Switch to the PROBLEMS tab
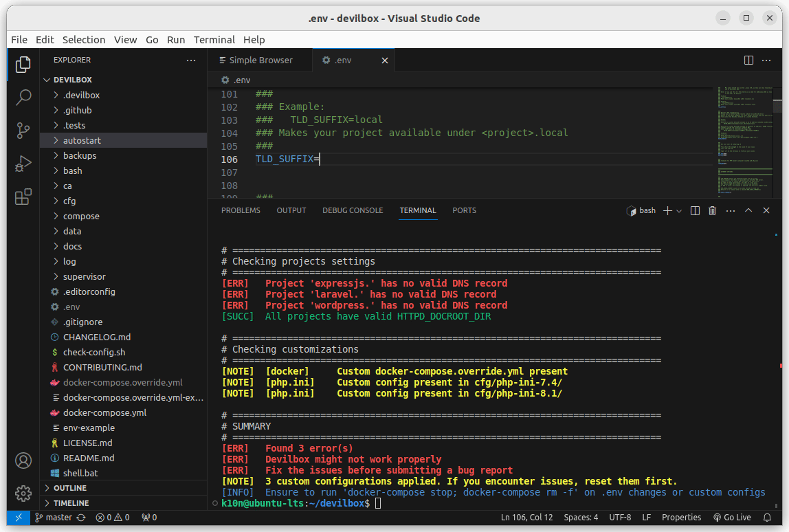Viewport: 789px width, 532px height. [x=241, y=210]
